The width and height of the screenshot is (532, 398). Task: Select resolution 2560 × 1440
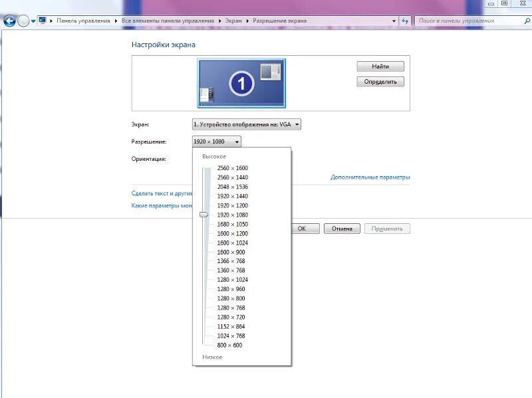pyautogui.click(x=232, y=177)
